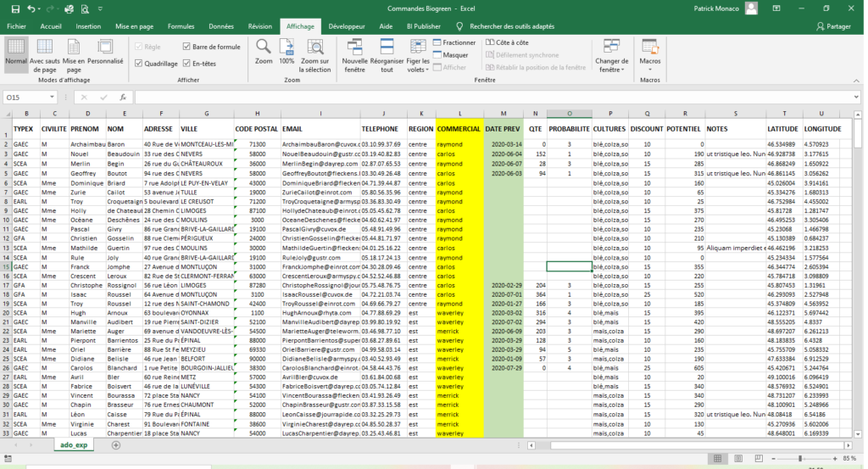The width and height of the screenshot is (868, 469).
Task: Open the Insertion tab
Action: coord(88,26)
